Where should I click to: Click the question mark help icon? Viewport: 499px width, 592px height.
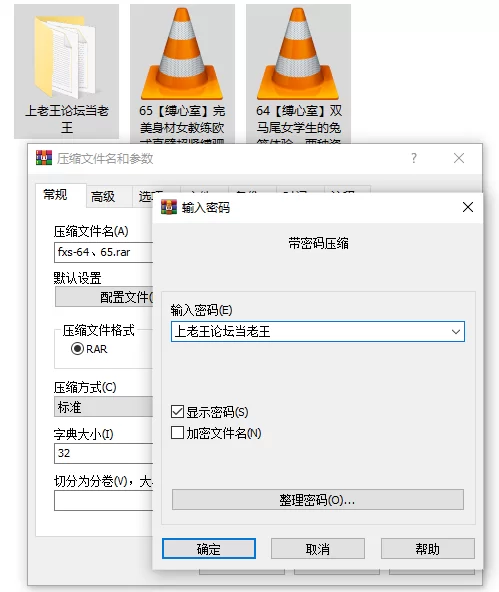[414, 158]
